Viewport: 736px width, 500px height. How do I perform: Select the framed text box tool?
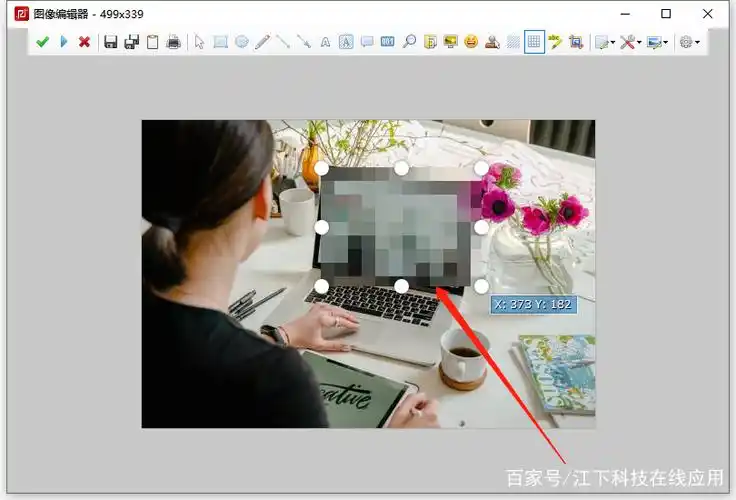[x=346, y=42]
